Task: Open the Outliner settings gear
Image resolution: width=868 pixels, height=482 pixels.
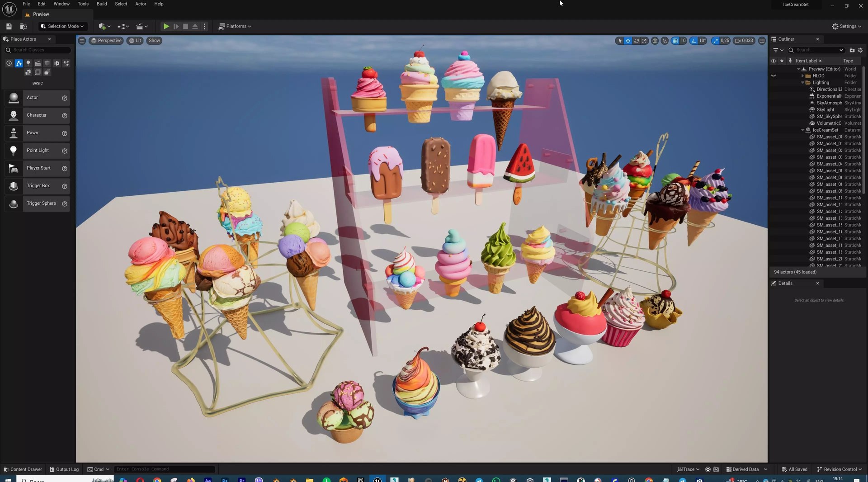Action: coord(860,50)
